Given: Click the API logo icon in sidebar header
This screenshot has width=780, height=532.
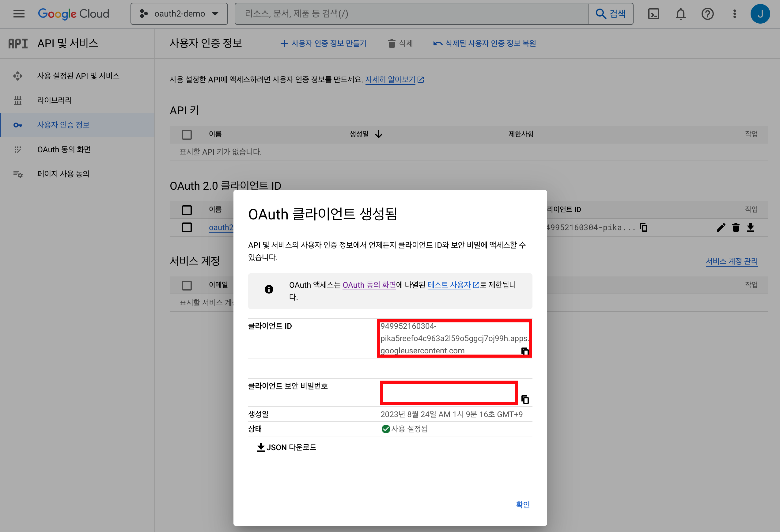Looking at the screenshot, I should point(18,43).
